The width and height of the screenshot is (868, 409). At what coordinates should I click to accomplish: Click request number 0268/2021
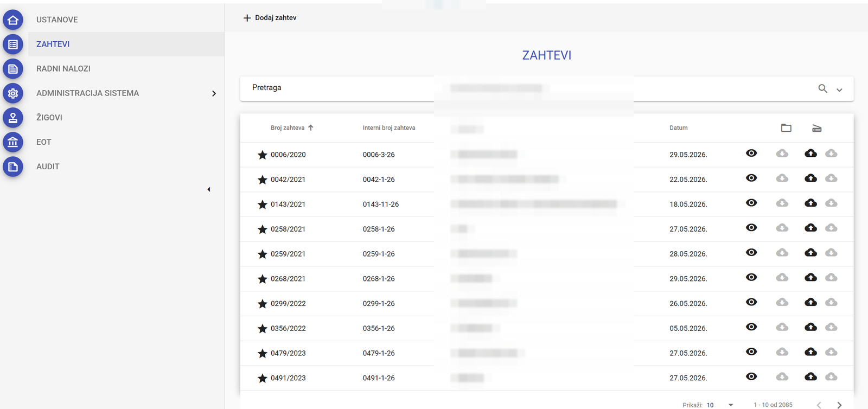tap(288, 279)
